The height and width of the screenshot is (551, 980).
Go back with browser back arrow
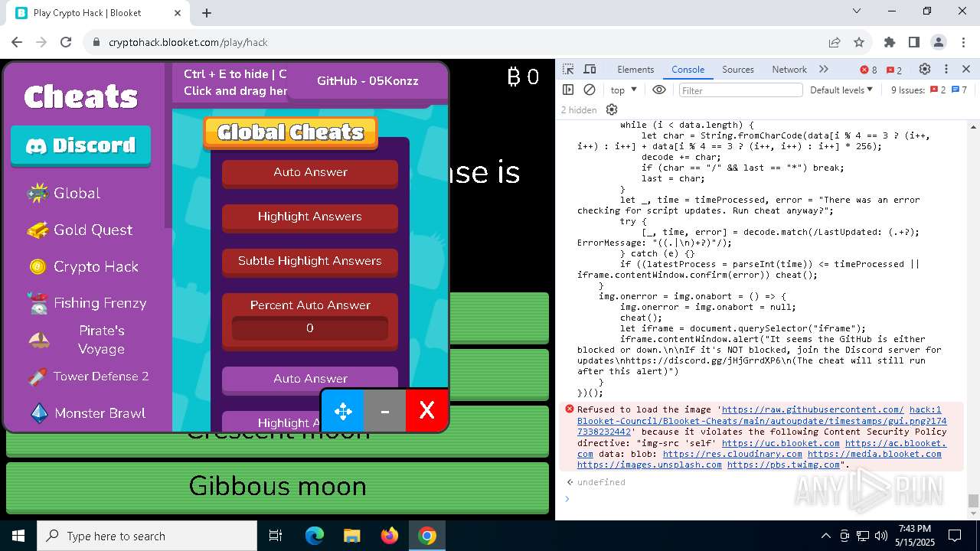point(17,42)
